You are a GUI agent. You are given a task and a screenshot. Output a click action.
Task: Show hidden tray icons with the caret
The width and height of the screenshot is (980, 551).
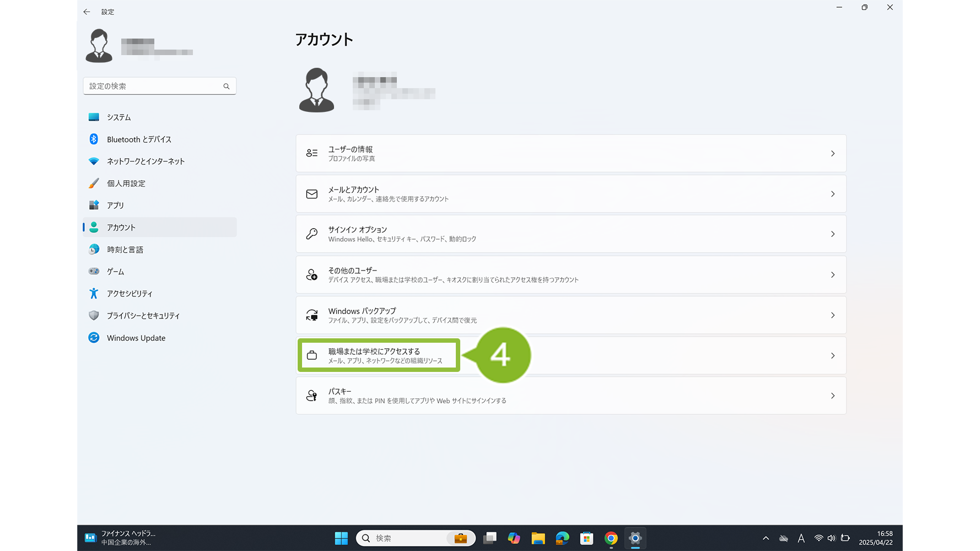click(x=766, y=538)
